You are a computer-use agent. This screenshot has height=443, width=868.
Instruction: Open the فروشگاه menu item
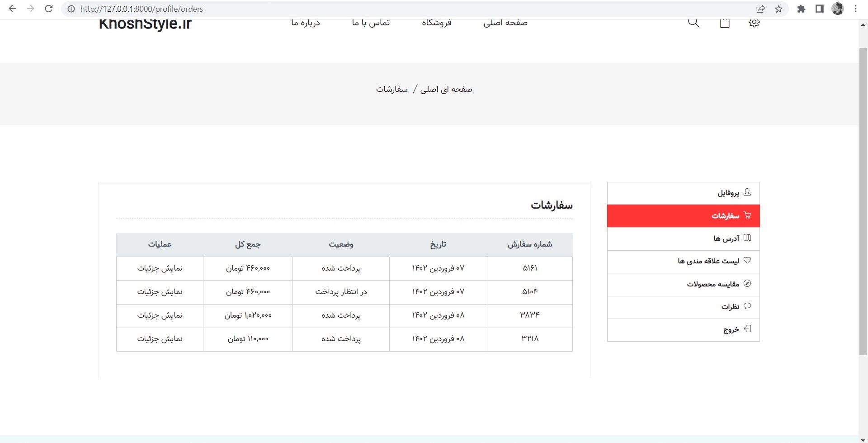tap(437, 22)
